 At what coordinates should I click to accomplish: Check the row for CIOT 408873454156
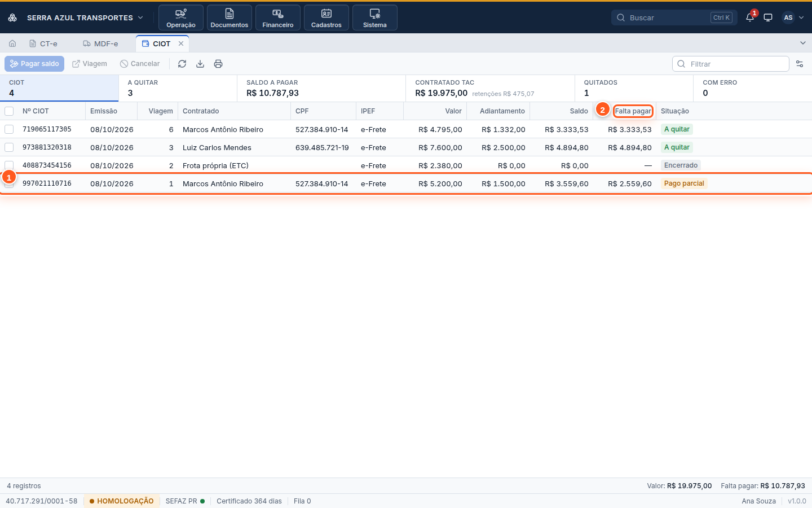click(9, 165)
